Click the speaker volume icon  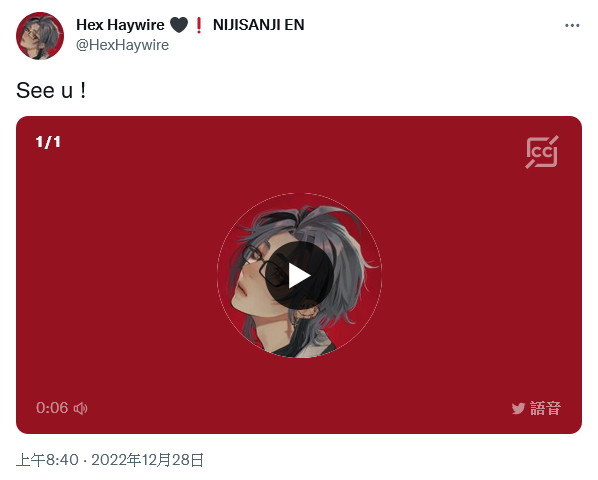click(80, 408)
